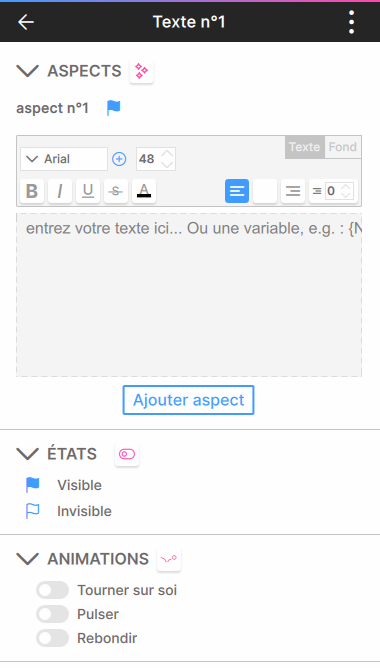Select the Texte tab

point(305,147)
